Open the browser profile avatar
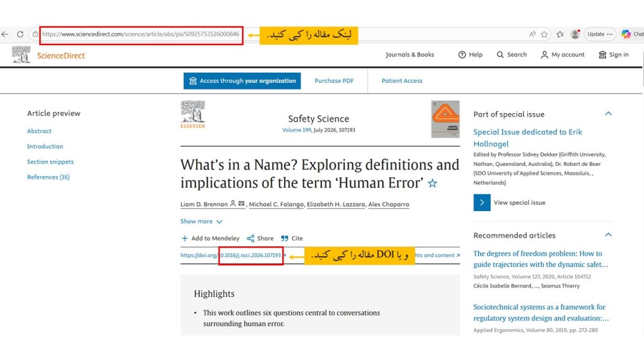 [x=575, y=34]
